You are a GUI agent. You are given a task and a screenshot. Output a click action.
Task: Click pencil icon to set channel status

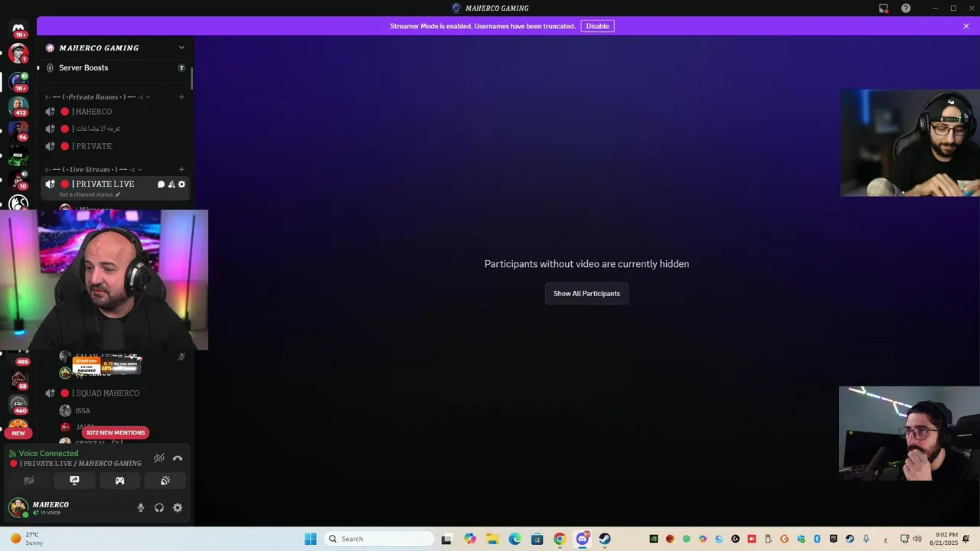[x=117, y=194]
